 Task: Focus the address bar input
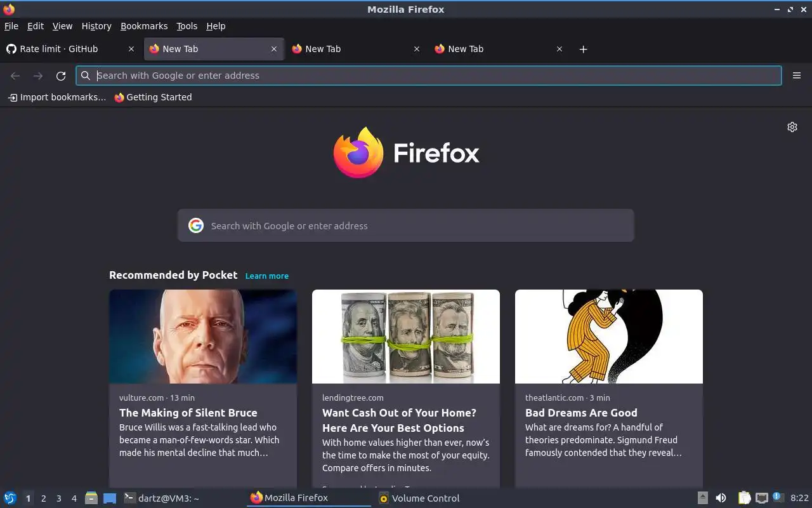tap(429, 76)
